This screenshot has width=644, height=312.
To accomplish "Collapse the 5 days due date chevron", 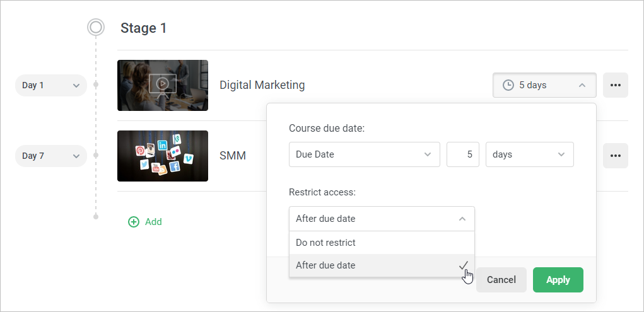I will (x=582, y=85).
